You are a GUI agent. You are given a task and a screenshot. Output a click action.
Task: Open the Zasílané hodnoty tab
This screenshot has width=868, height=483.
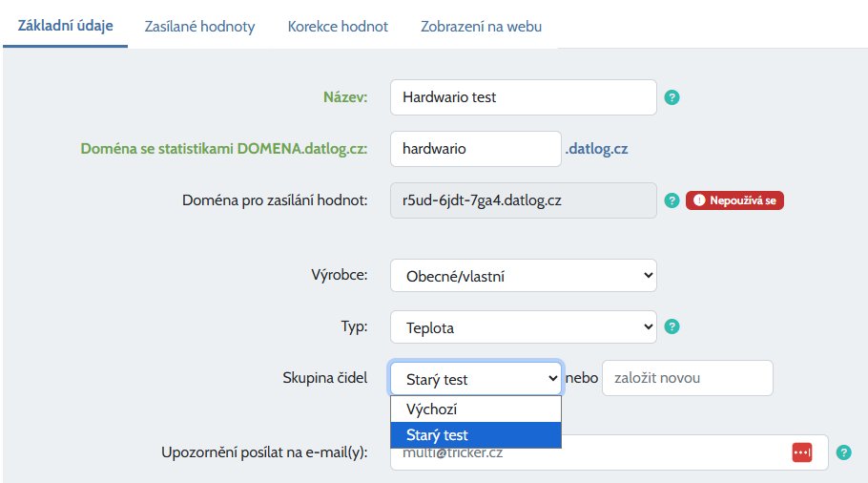pyautogui.click(x=200, y=27)
